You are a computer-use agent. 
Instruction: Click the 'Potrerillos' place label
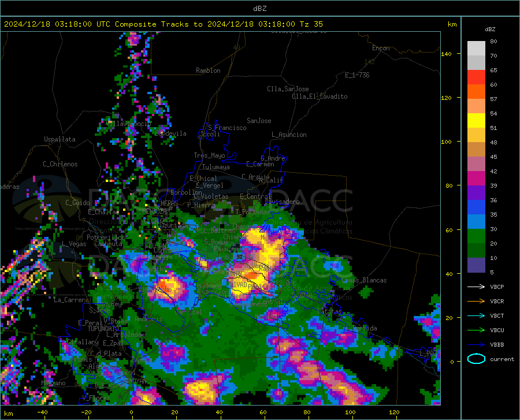(x=106, y=237)
